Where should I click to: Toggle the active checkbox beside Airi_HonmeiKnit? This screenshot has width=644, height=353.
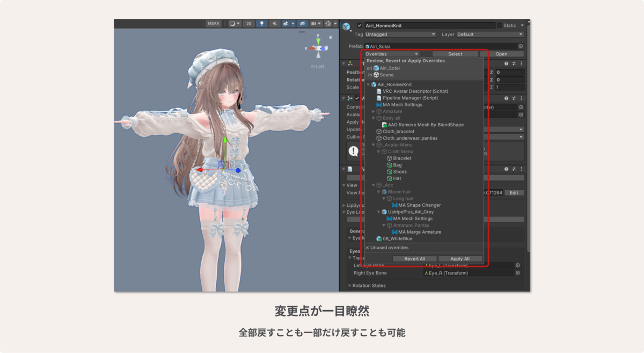[360, 25]
